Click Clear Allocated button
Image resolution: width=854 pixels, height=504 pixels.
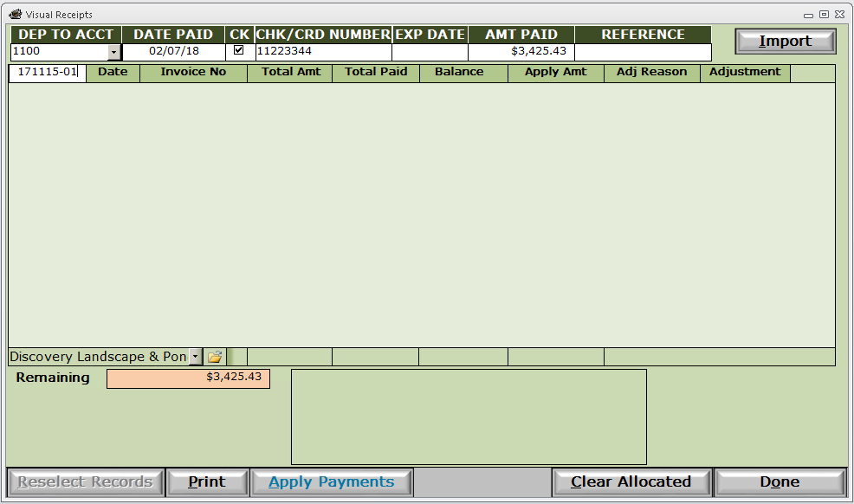pos(631,482)
